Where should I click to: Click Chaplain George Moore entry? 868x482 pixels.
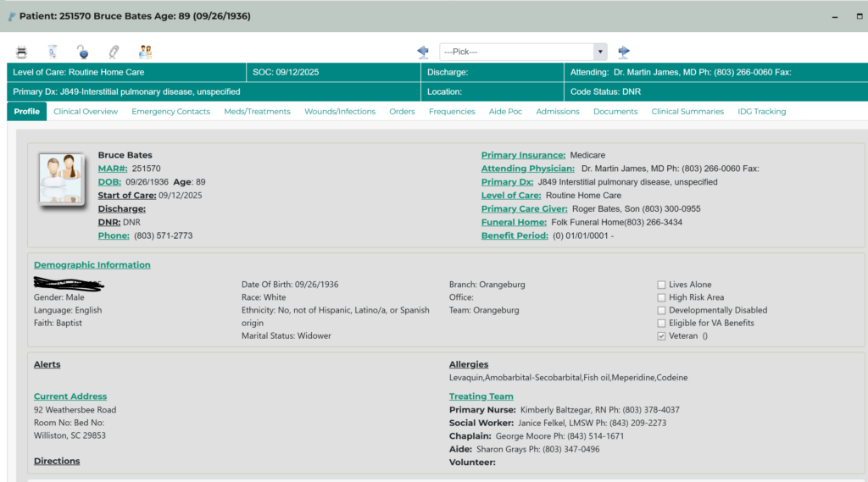[537, 436]
